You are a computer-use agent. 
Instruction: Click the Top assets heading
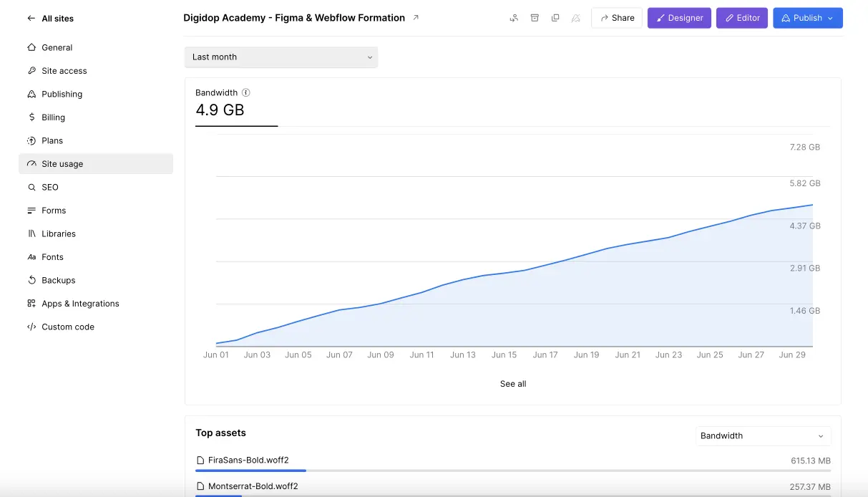tap(220, 433)
